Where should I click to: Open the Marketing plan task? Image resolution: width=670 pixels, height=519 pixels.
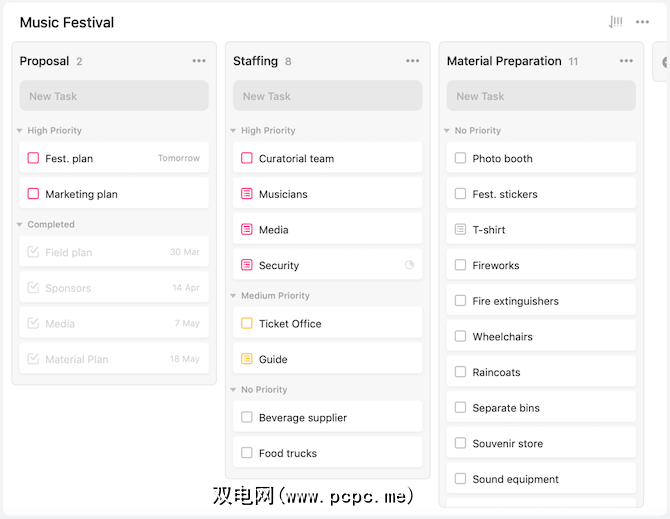coord(82,194)
